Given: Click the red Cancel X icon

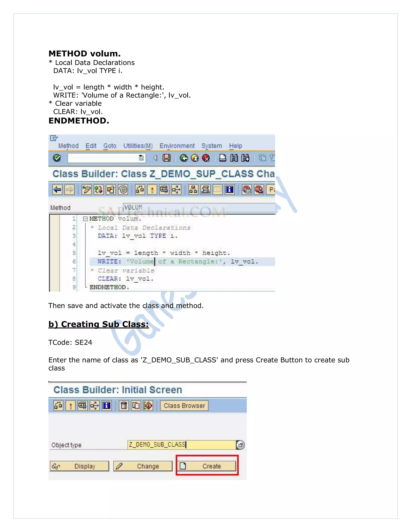Looking at the screenshot, I should click(206, 158).
